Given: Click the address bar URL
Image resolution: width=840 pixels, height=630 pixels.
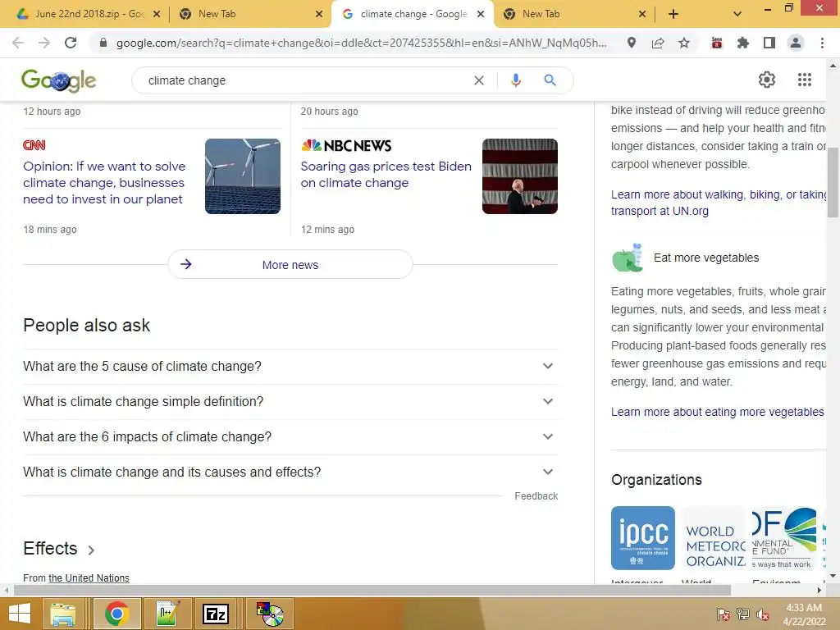Looking at the screenshot, I should [x=362, y=43].
